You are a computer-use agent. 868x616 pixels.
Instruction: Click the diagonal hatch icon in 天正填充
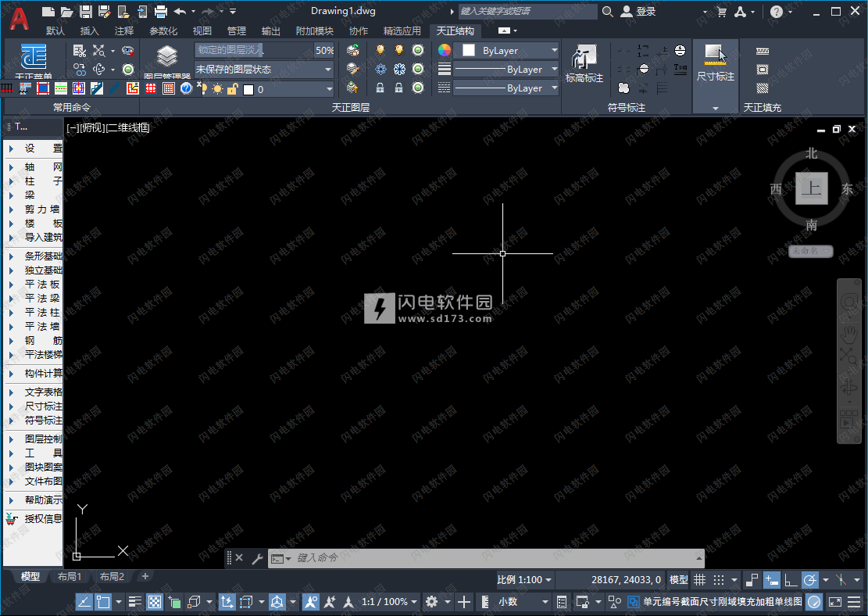pyautogui.click(x=763, y=88)
